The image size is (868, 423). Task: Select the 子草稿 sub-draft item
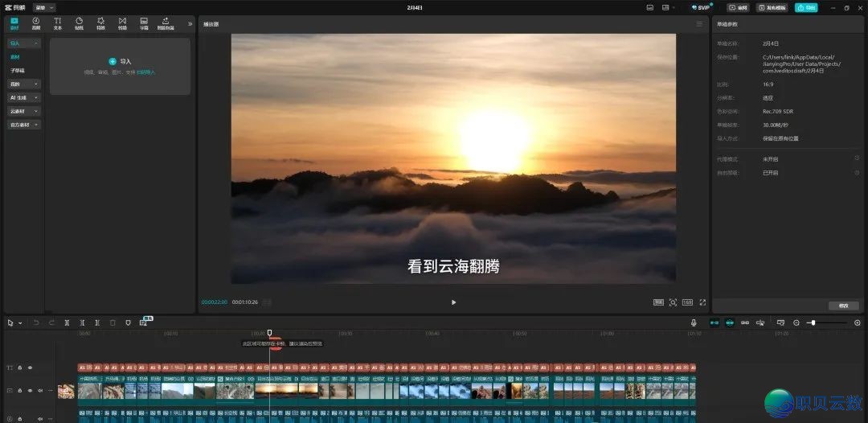coord(17,70)
